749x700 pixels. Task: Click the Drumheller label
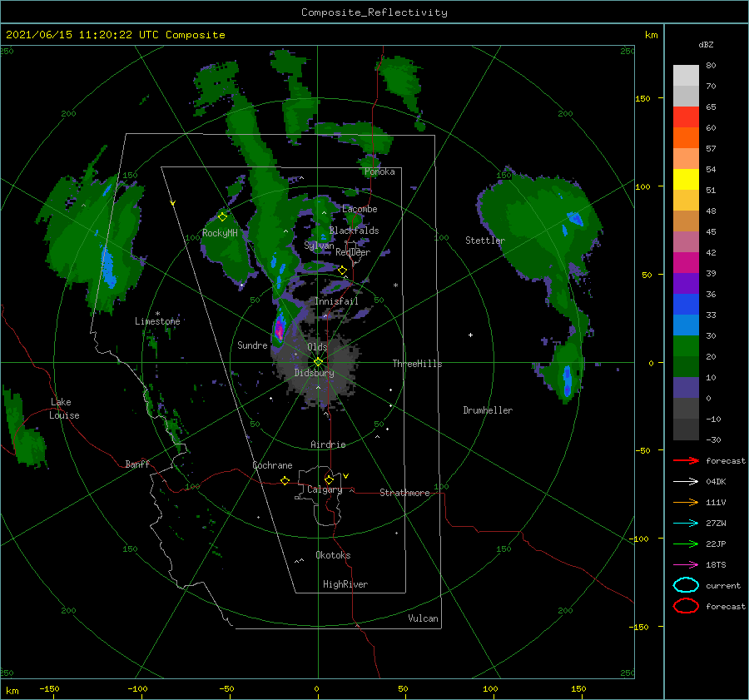488,410
